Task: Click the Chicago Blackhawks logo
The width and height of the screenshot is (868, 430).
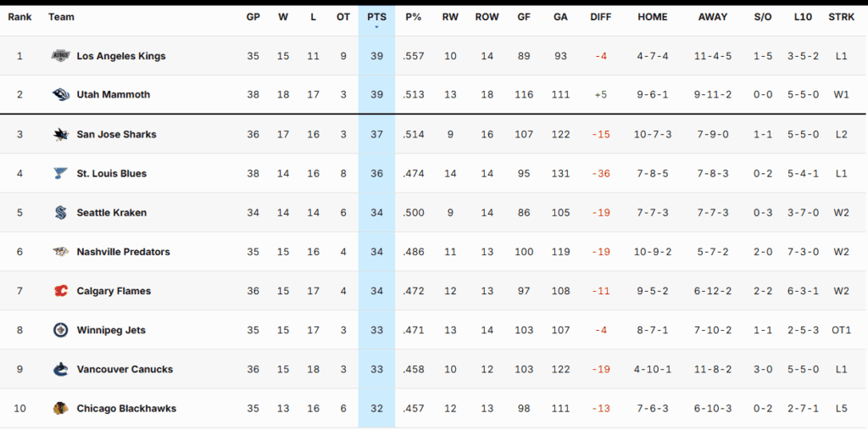Action: pyautogui.click(x=60, y=409)
